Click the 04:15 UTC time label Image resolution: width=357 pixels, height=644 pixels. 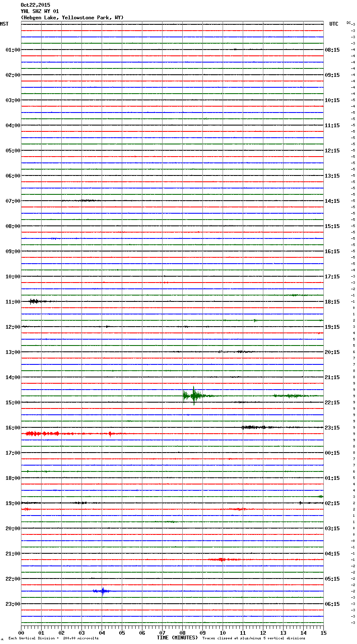pos(332,554)
